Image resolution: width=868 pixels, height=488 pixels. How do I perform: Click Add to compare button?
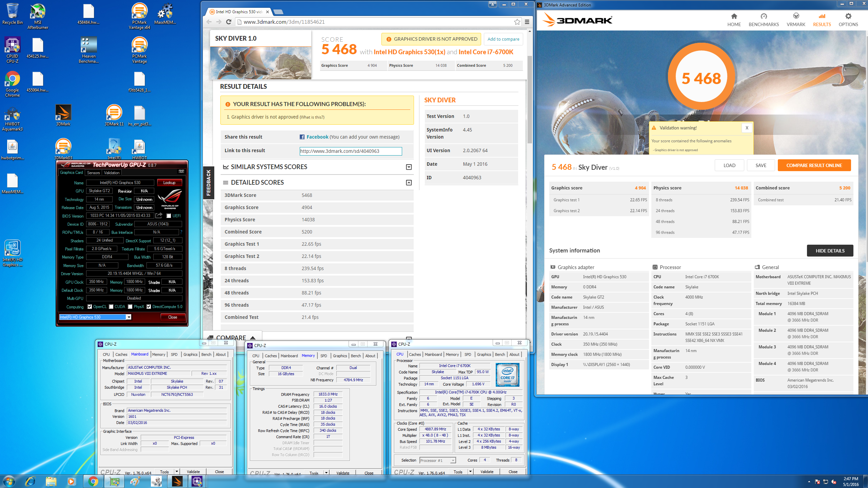[503, 39]
